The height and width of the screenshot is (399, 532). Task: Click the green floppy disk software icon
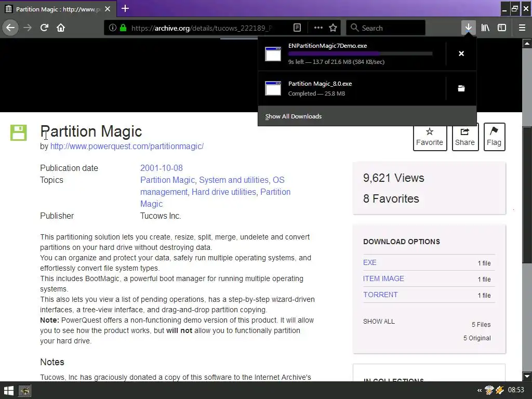18,132
